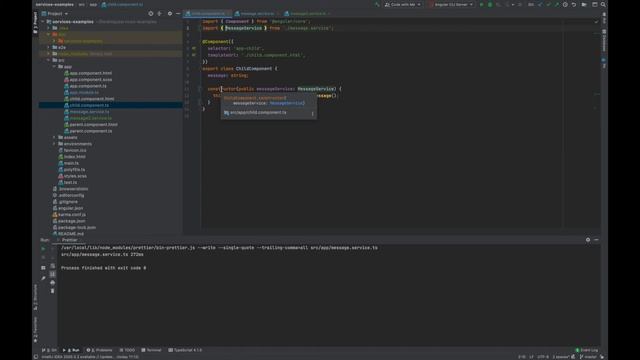
Task: Open the Event Log button
Action: tap(587, 350)
